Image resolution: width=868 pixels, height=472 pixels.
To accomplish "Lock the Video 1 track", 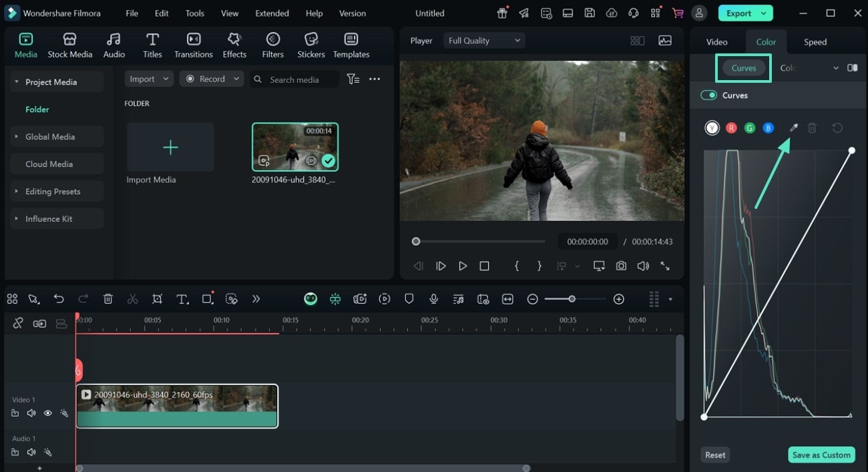I will point(15,413).
